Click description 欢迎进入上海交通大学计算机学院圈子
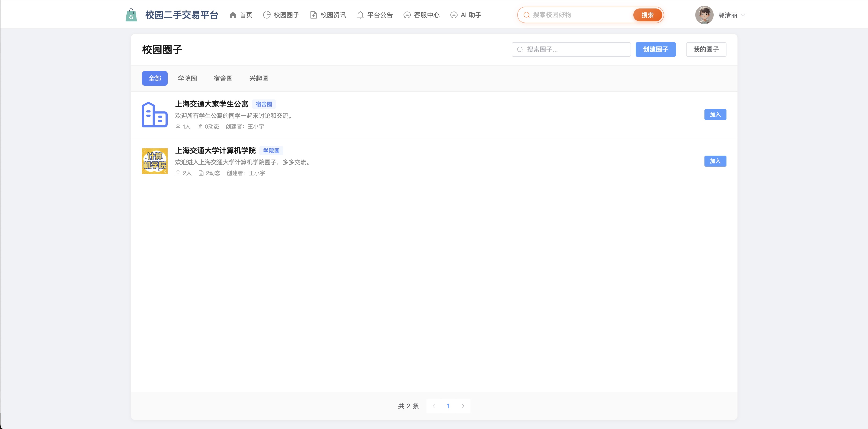 tap(244, 162)
